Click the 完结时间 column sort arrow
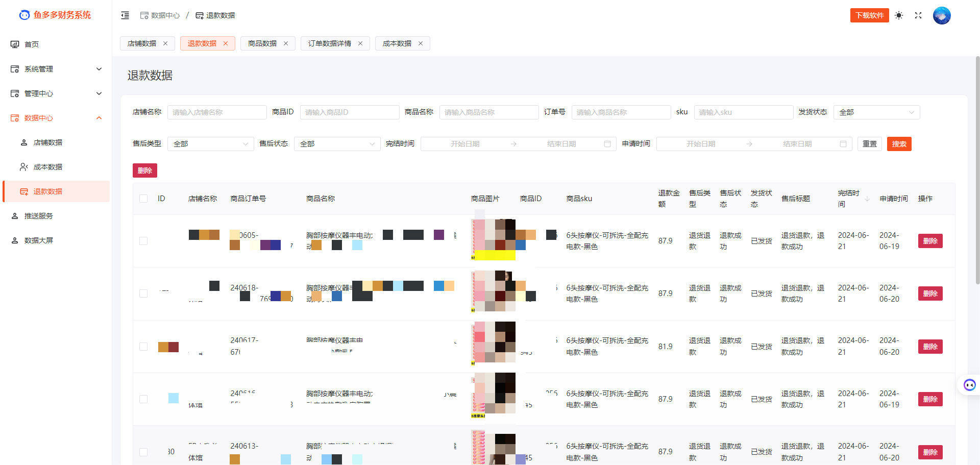This screenshot has width=980, height=465. click(x=867, y=199)
